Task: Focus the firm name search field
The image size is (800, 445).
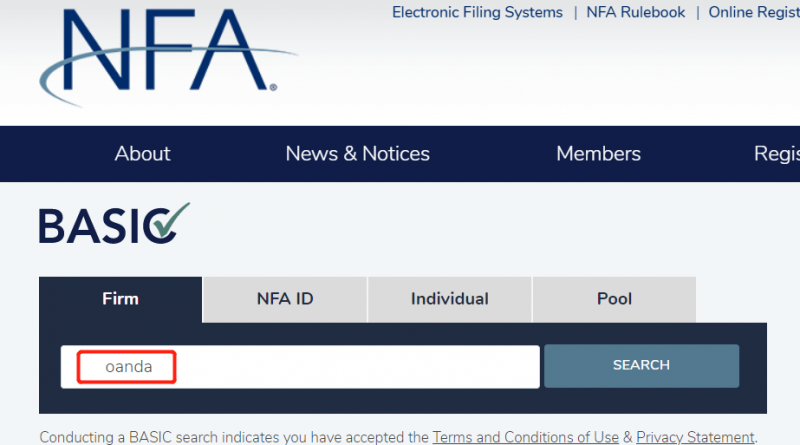Action: click(300, 367)
